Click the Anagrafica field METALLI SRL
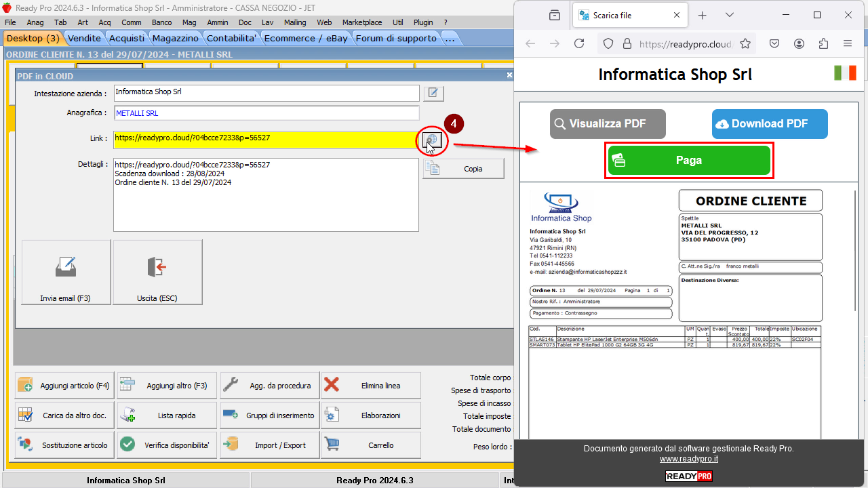 coord(267,113)
